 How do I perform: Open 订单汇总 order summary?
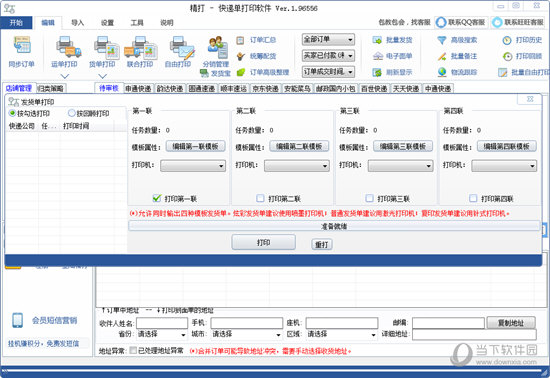click(256, 40)
